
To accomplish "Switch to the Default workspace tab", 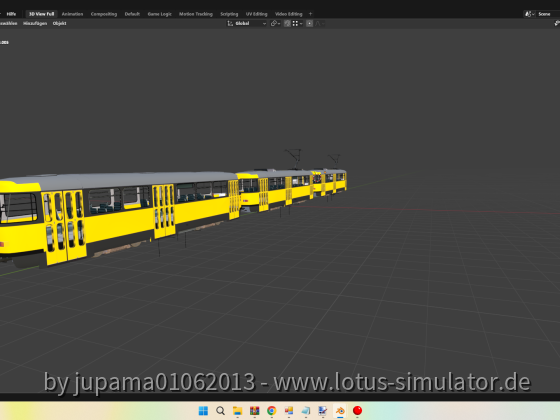I will pos(132,14).
